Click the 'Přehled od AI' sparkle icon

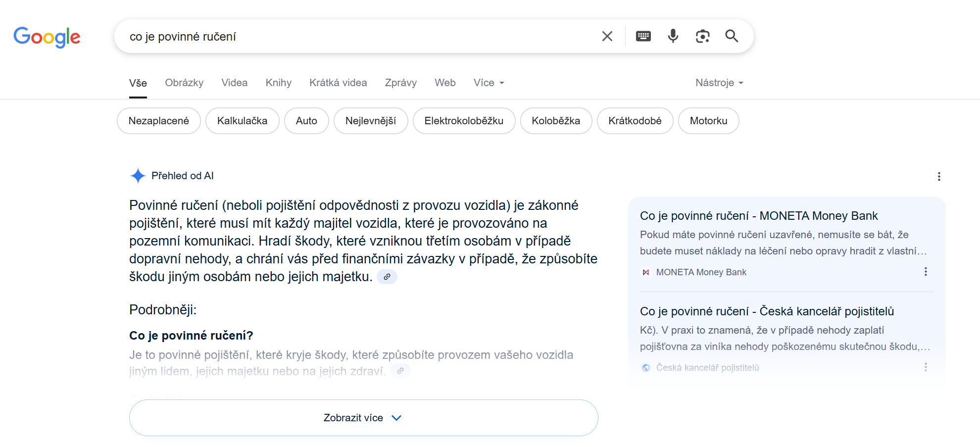138,176
